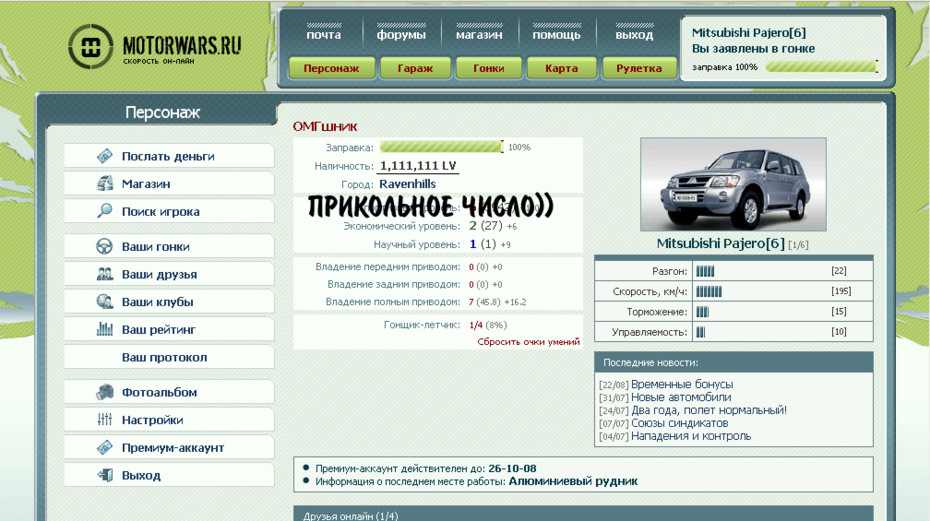Viewport: 930px width, 521px height.
Task: Click the 1,111,111 LV cash amount
Action: (418, 166)
